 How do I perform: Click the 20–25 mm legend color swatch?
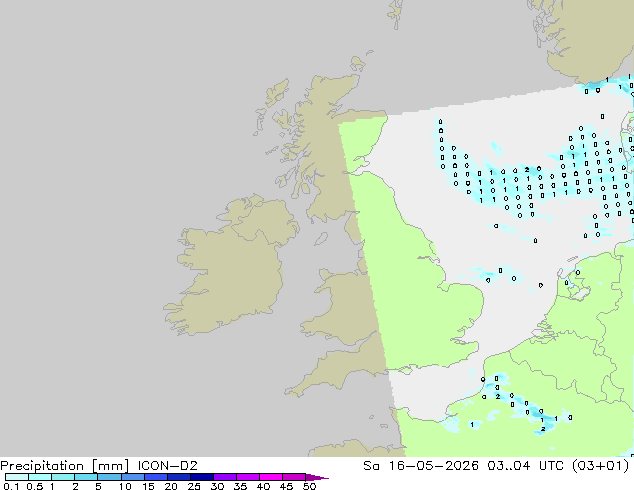pos(178,477)
